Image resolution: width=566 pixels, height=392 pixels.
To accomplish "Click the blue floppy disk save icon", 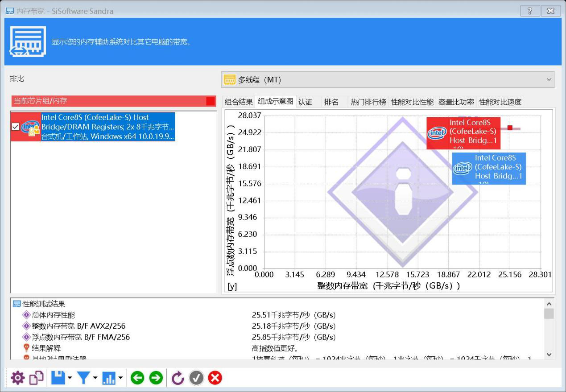I will [58, 378].
